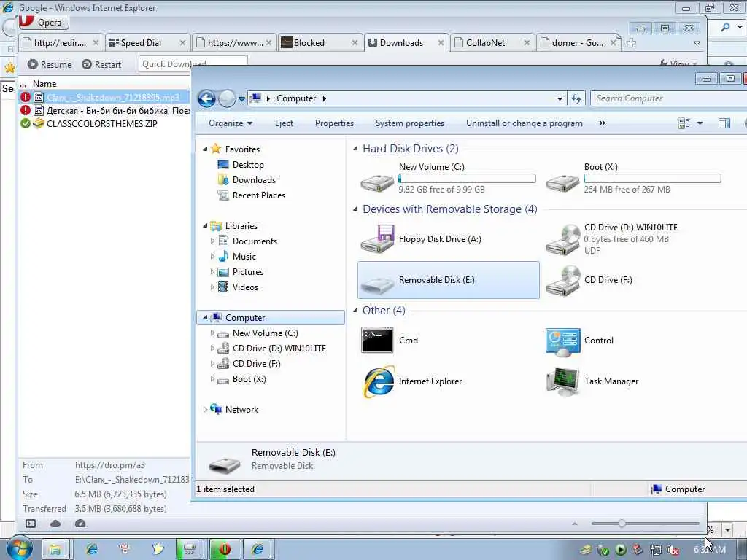Collapse the Other (4) group
The image size is (747, 560).
(x=355, y=310)
